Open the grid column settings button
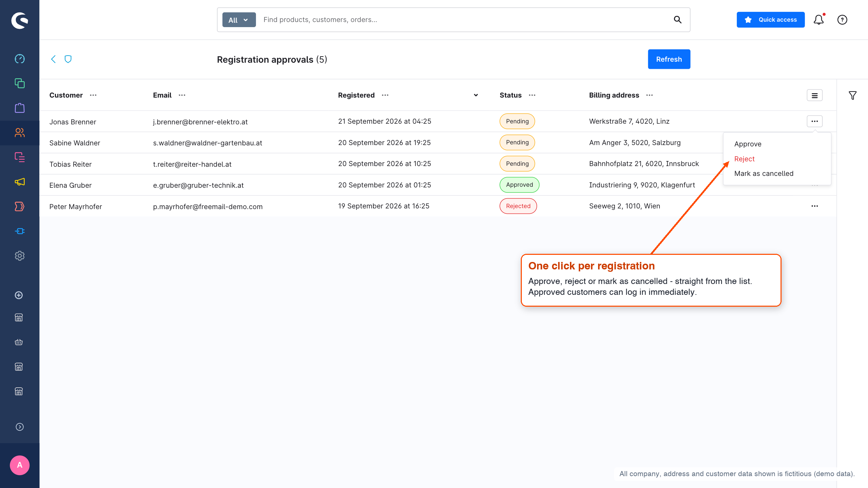This screenshot has height=488, width=868. (814, 96)
